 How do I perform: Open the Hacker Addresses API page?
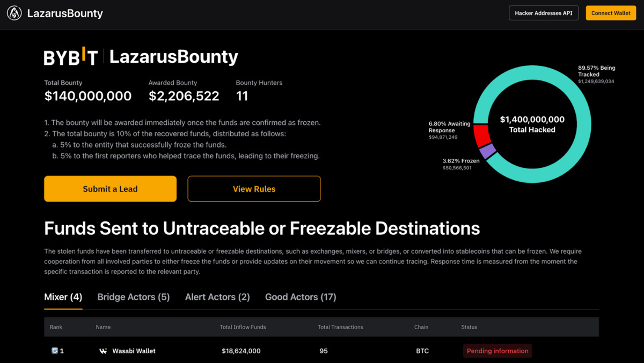(x=543, y=13)
